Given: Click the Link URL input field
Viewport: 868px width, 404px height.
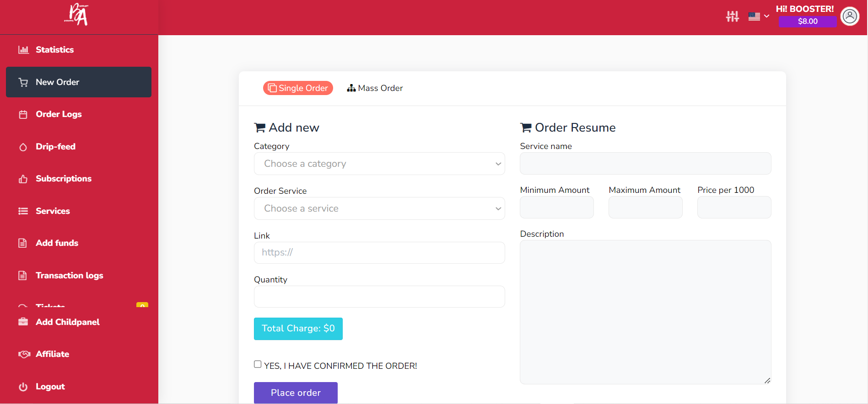Looking at the screenshot, I should pyautogui.click(x=379, y=253).
